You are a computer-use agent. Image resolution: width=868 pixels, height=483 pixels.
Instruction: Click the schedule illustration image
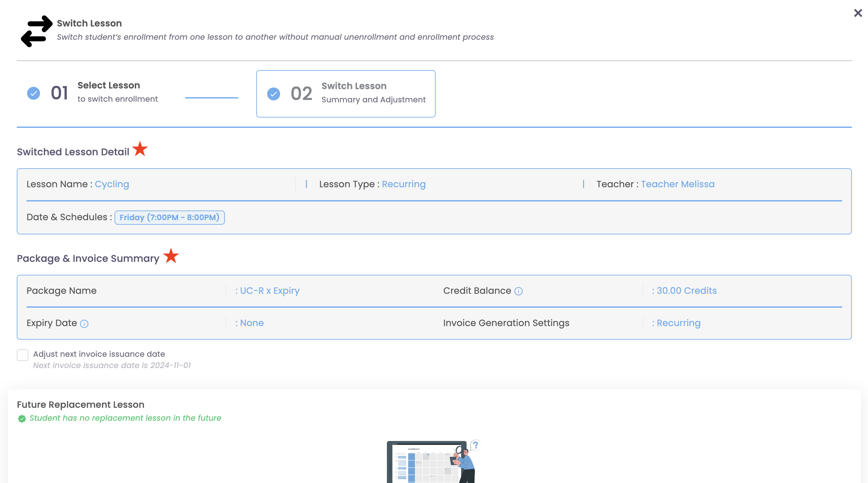pos(434,462)
